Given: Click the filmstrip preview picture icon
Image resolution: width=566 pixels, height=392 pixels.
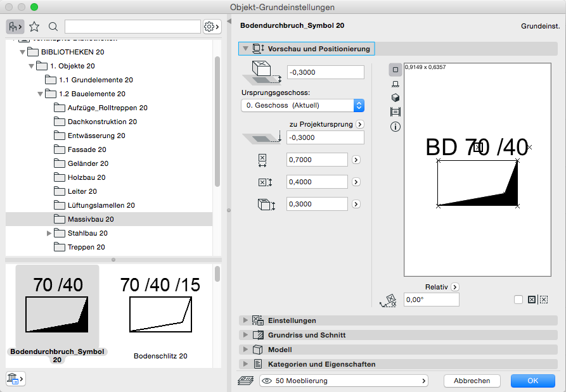Looking at the screenshot, I should pyautogui.click(x=396, y=111).
